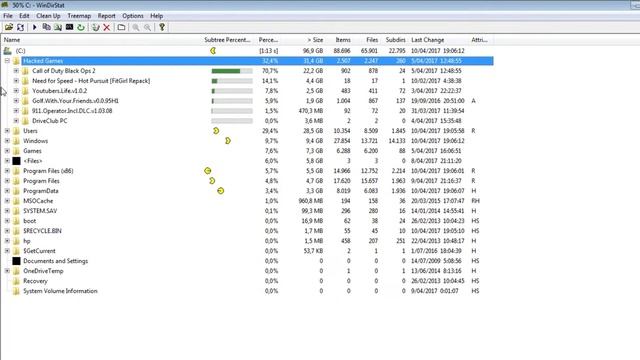Expand the ProgramData folder node
This screenshot has width=640, height=360.
click(x=7, y=191)
